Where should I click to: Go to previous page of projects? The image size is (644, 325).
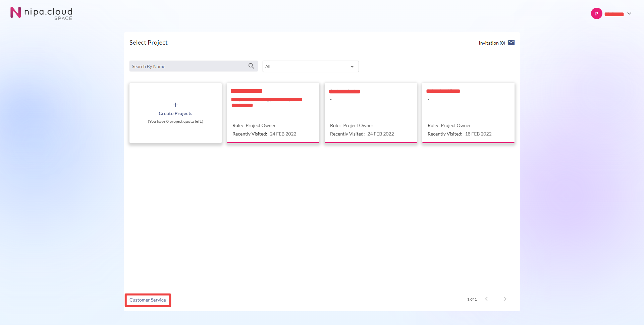486,299
